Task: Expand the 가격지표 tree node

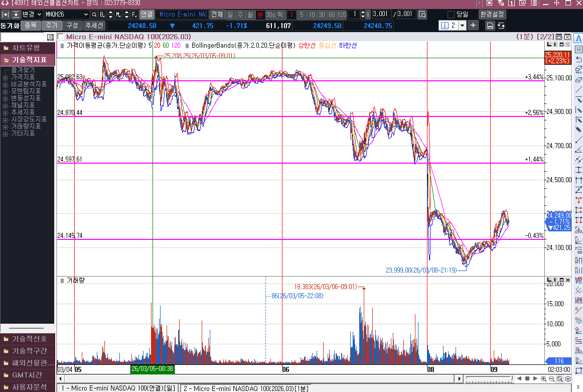Action: click(x=5, y=77)
